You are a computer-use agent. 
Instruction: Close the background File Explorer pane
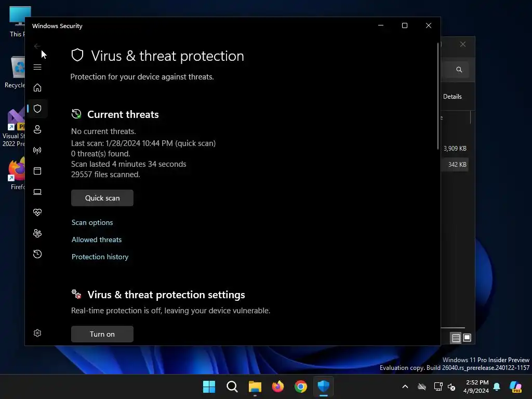(x=463, y=45)
